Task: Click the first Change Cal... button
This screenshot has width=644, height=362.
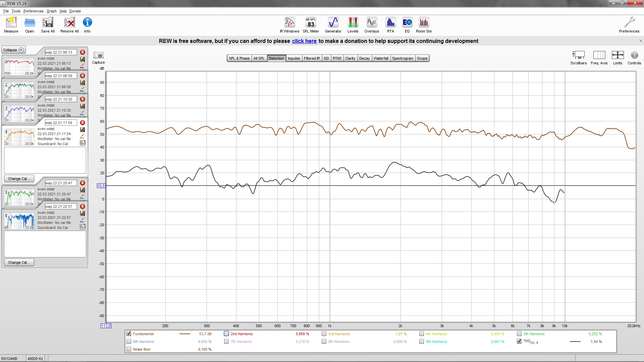Action: click(19, 179)
